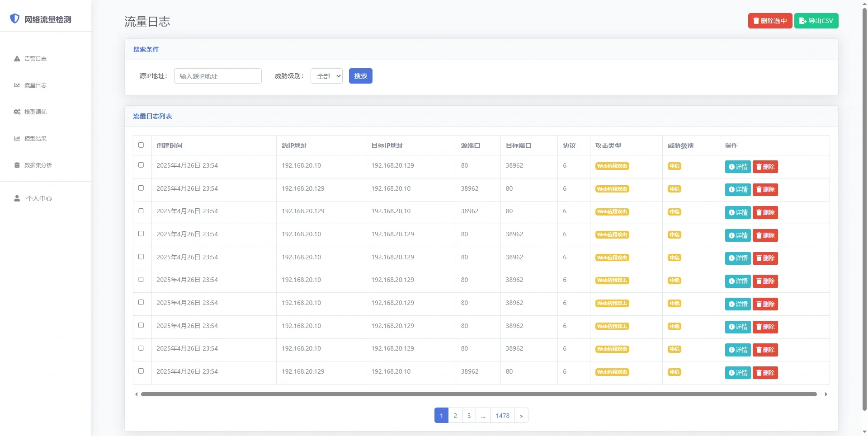Open 数据集分析 in the sidebar
This screenshot has width=868, height=436.
point(33,165)
